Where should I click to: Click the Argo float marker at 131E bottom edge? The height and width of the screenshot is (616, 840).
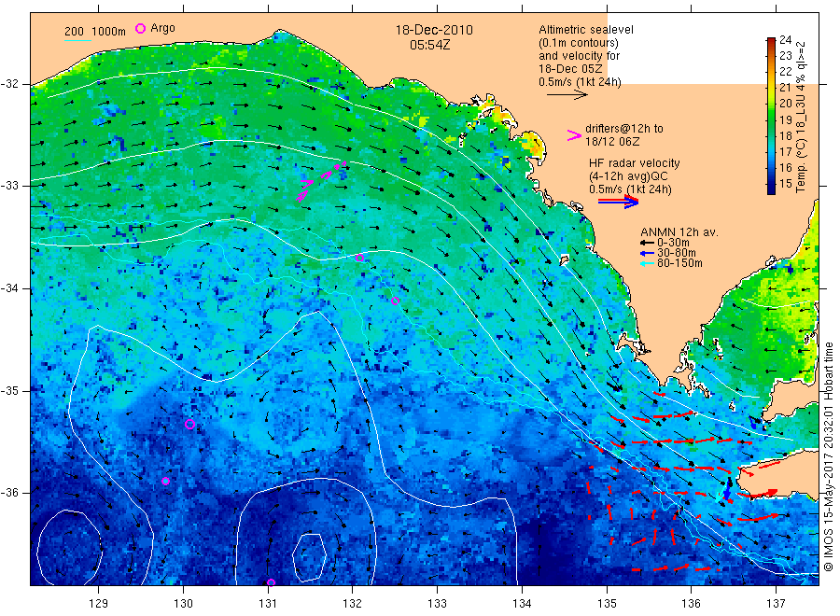(271, 582)
